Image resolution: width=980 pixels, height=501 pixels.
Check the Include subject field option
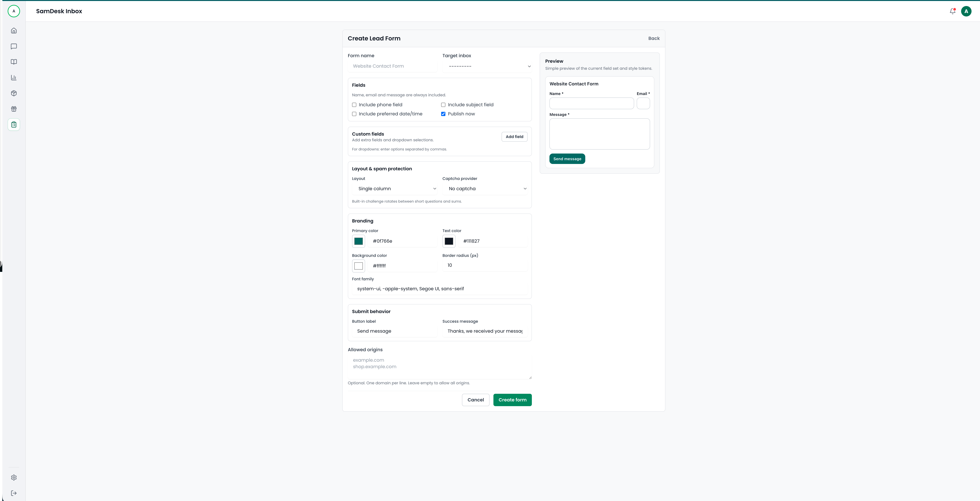[x=443, y=105]
